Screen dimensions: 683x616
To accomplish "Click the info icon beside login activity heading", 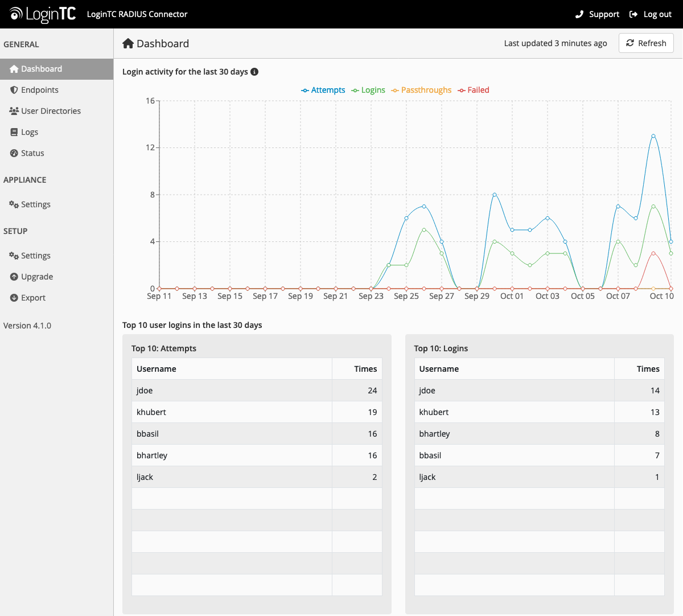I will (254, 72).
